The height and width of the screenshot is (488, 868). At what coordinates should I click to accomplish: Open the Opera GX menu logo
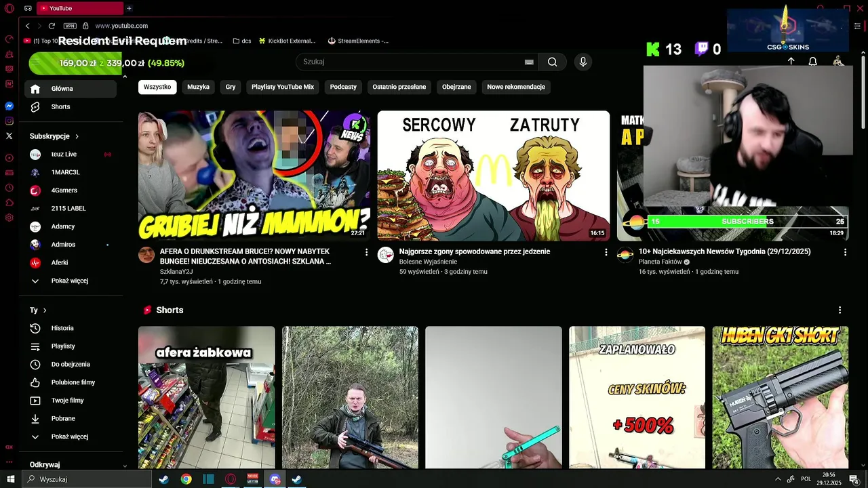click(9, 8)
